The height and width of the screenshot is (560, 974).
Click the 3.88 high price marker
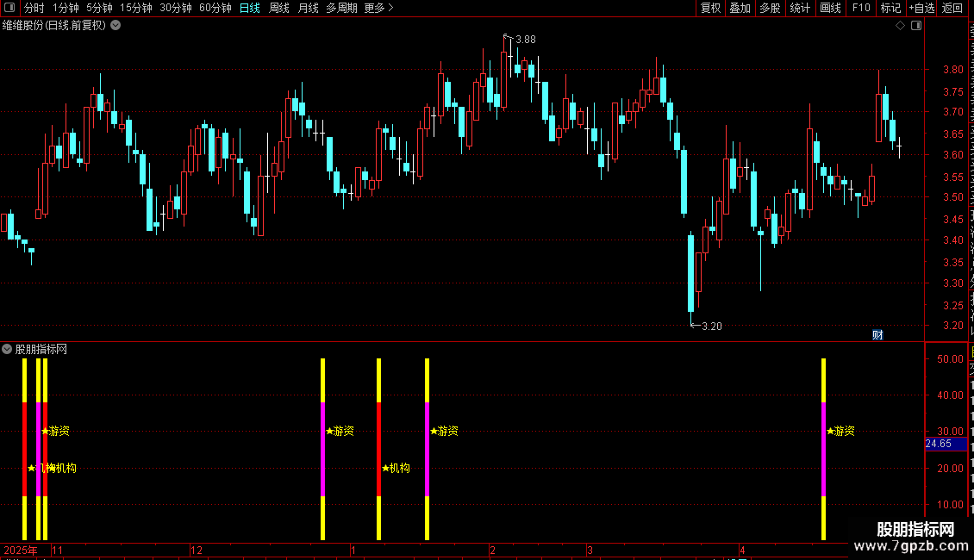click(x=526, y=40)
